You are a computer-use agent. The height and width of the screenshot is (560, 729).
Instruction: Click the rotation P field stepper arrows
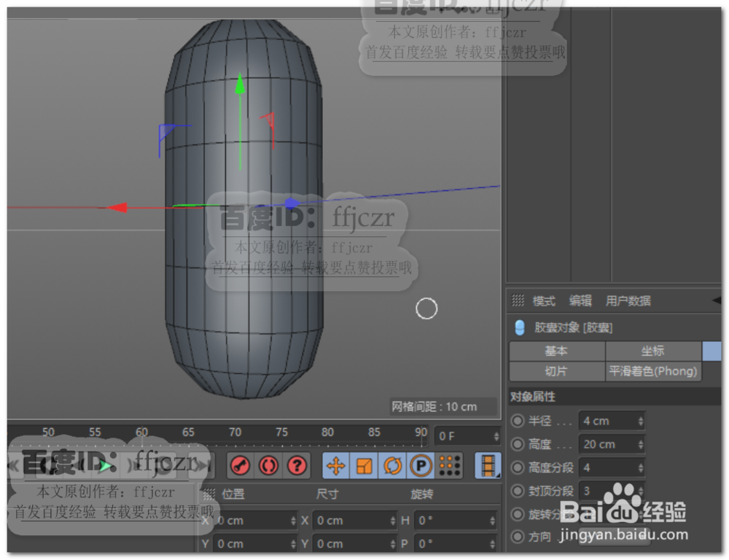[x=493, y=544]
